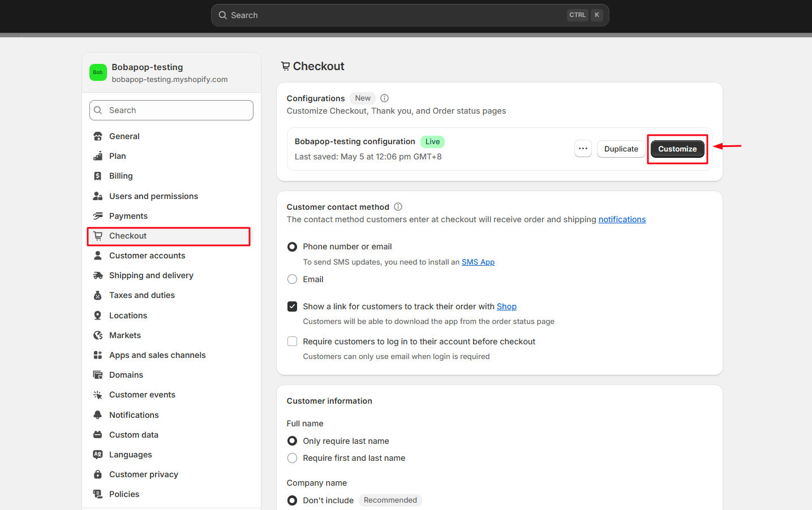
Task: Enable Require customers to log in before checkout
Action: point(293,342)
